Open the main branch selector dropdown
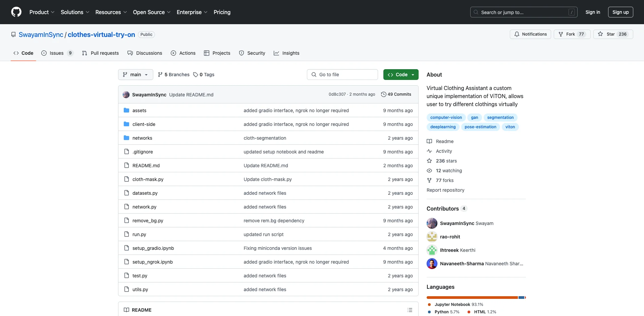 click(136, 75)
